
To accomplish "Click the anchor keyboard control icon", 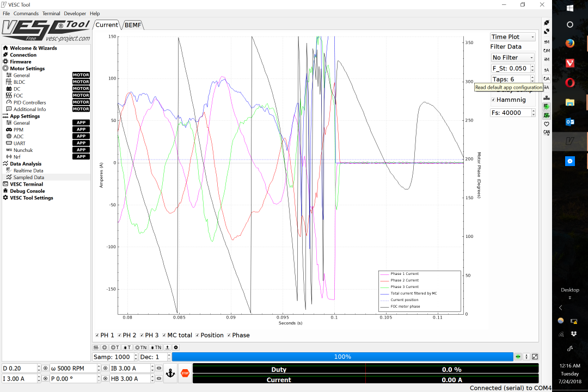I will point(170,373).
